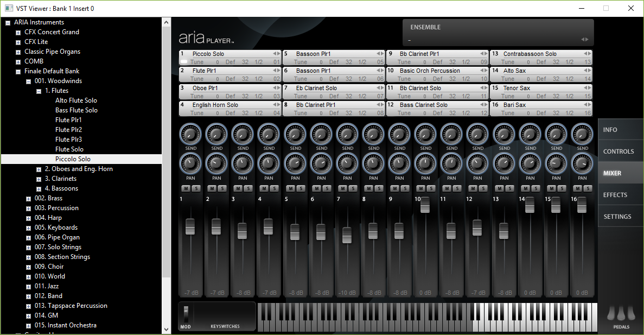This screenshot has width=644, height=335.
Task: Click the MOD wheel
Action: click(x=186, y=314)
